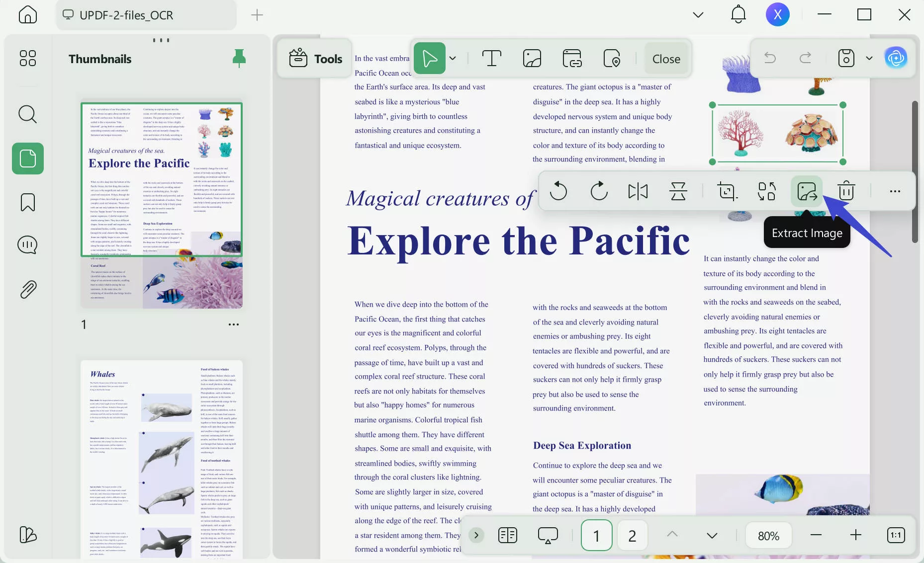This screenshot has height=563, width=924.
Task: Open the Search panel in the sidebar
Action: [27, 114]
